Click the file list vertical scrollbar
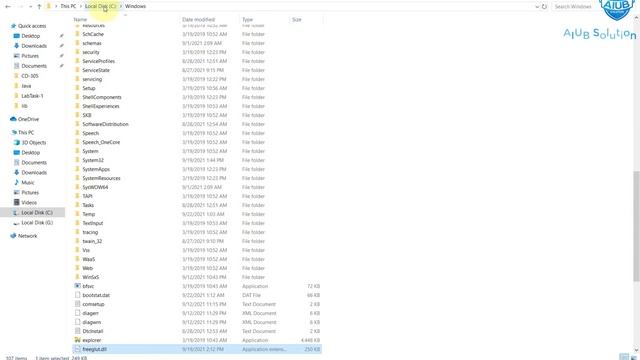Viewport: 640px width, 360px height. (636, 226)
